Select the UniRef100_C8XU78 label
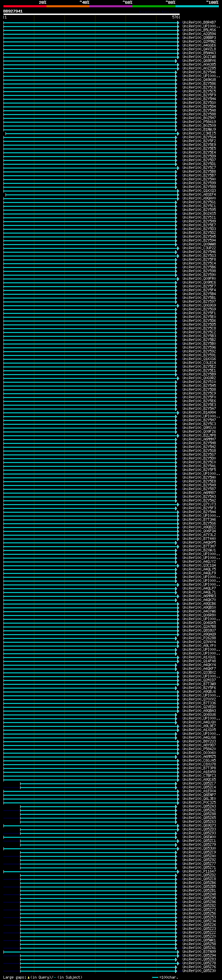This screenshot has height=980, width=222. (x=199, y=764)
